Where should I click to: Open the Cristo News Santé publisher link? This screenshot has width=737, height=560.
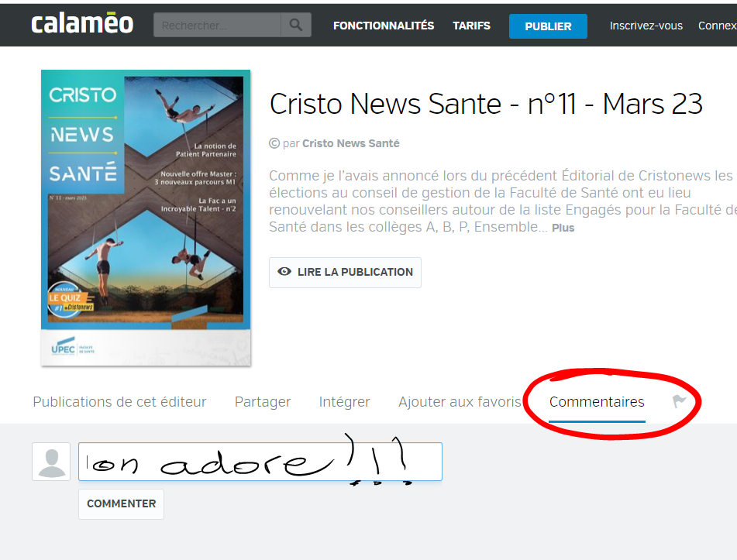(350, 143)
